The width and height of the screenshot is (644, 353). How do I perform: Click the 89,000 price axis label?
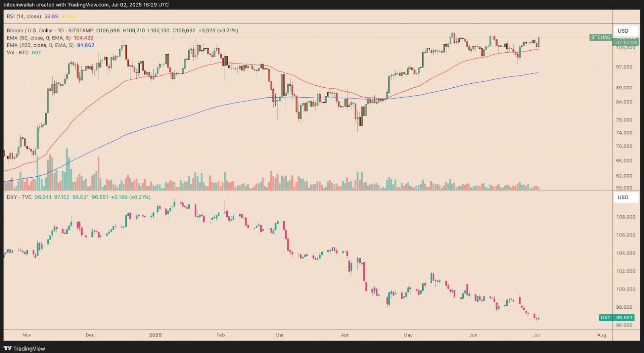pos(624,88)
